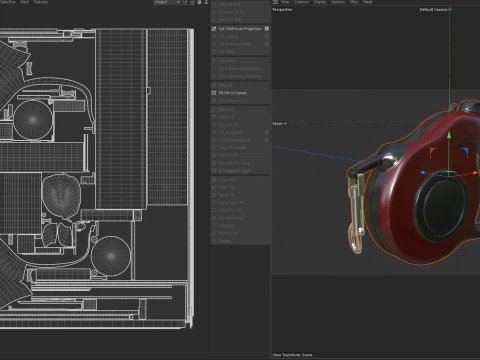Image resolution: width=480 pixels, height=360 pixels.
Task: Click the Mirror U command
Action: [226, 109]
